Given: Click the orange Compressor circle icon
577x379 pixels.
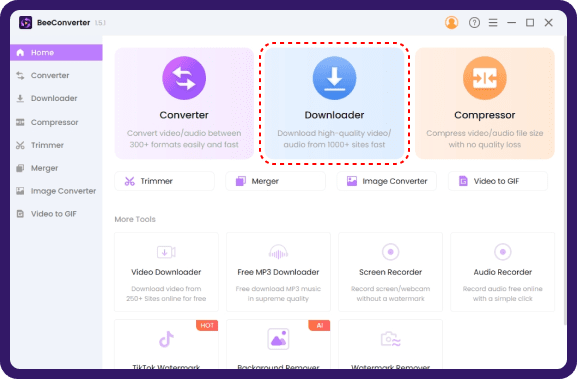Looking at the screenshot, I should (485, 78).
